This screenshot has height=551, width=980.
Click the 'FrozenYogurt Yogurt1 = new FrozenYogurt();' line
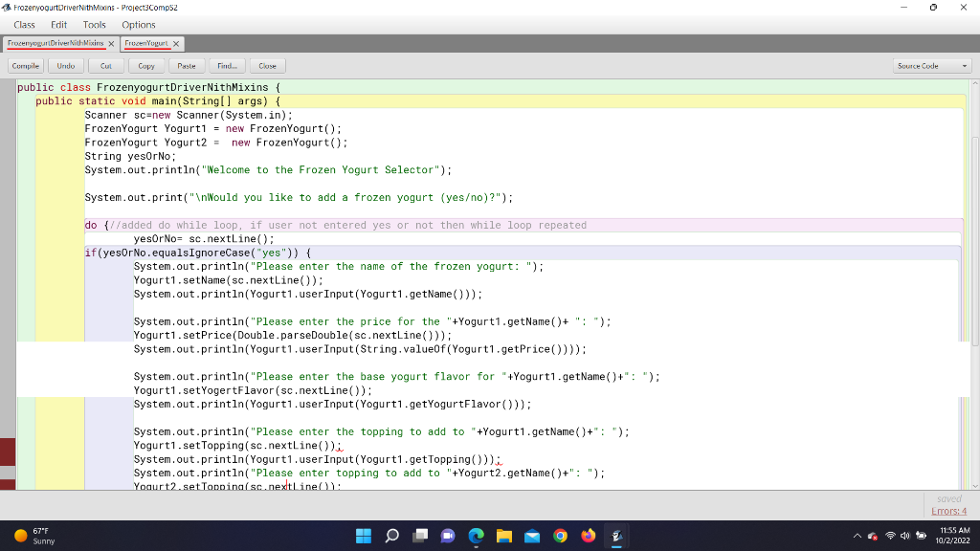tap(213, 129)
